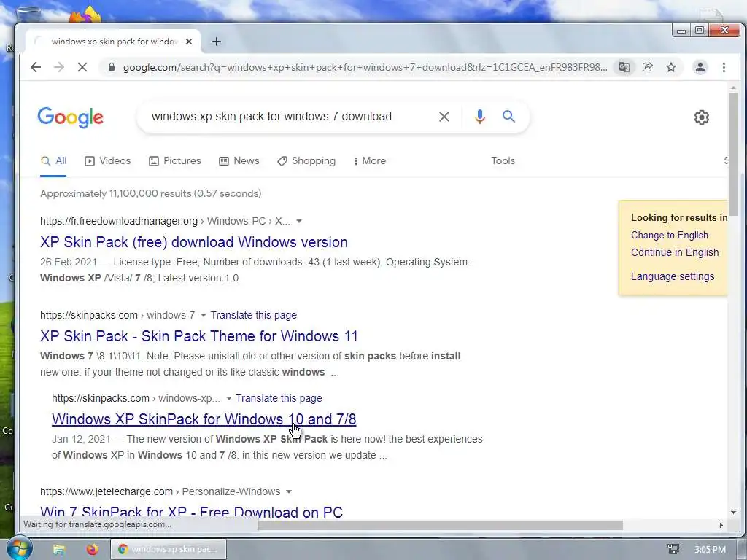
Task: Click the Chrome address bar URL
Action: 365,67
